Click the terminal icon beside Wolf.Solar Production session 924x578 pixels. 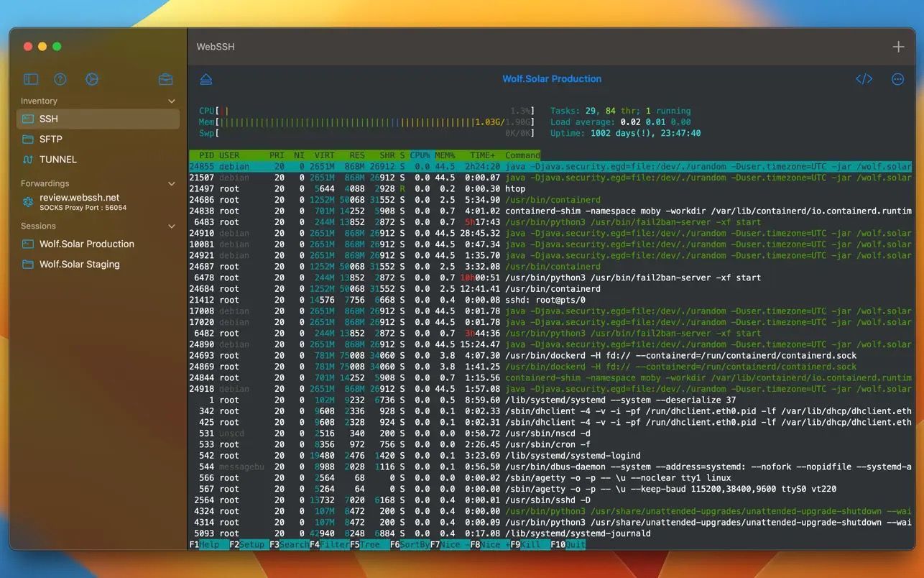(28, 244)
